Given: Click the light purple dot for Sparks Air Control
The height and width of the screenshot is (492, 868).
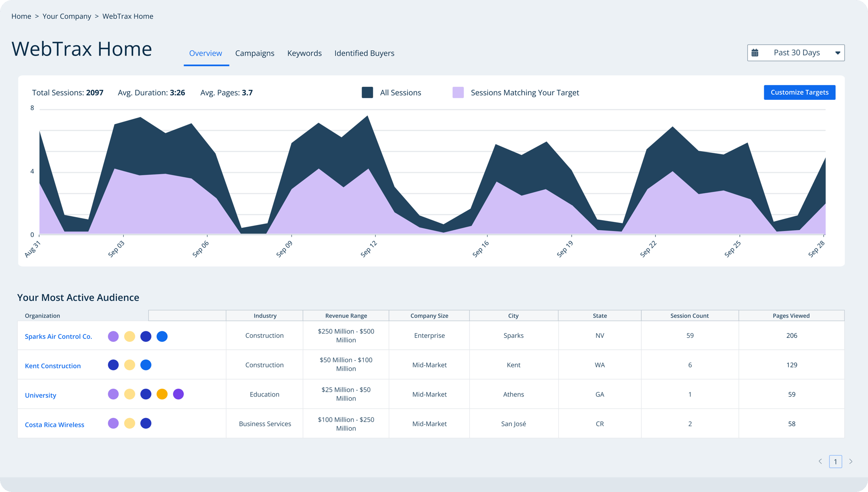Looking at the screenshot, I should pos(113,336).
